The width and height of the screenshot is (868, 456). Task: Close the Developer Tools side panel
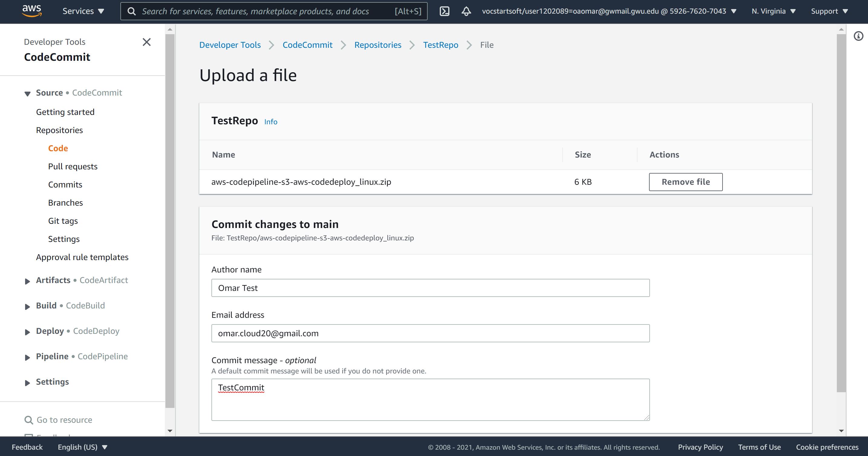(x=147, y=42)
